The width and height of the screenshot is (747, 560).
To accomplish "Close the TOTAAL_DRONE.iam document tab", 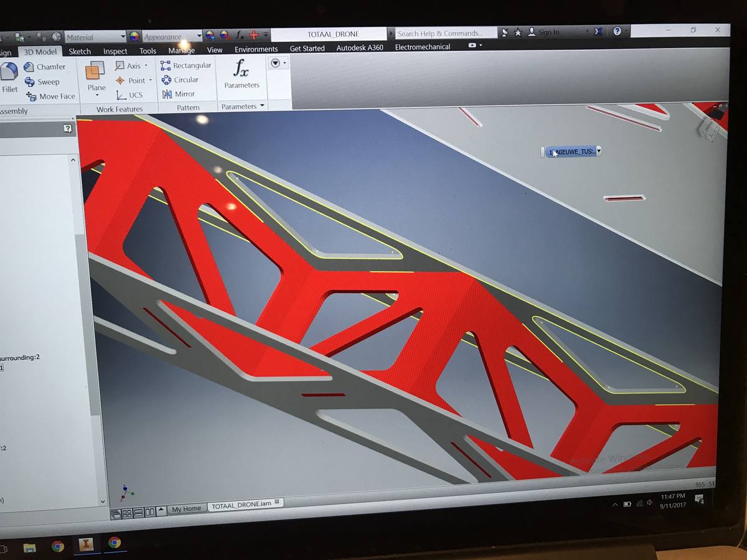I will [x=277, y=502].
